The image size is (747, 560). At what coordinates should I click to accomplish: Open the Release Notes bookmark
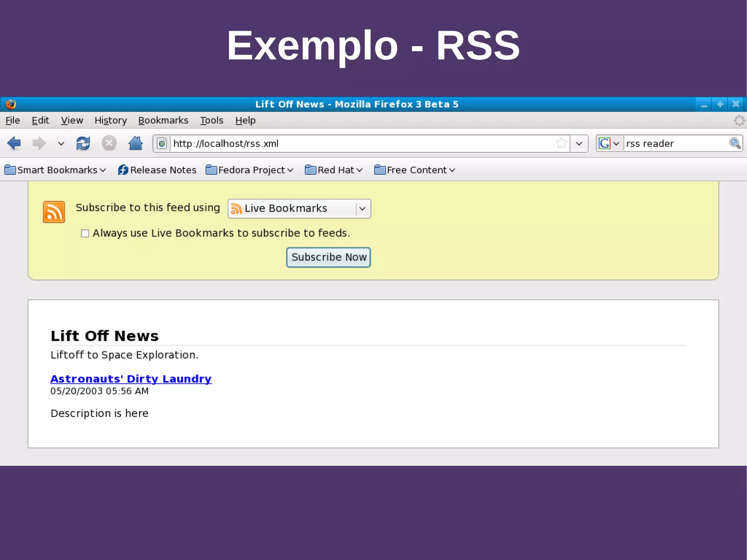[157, 170]
